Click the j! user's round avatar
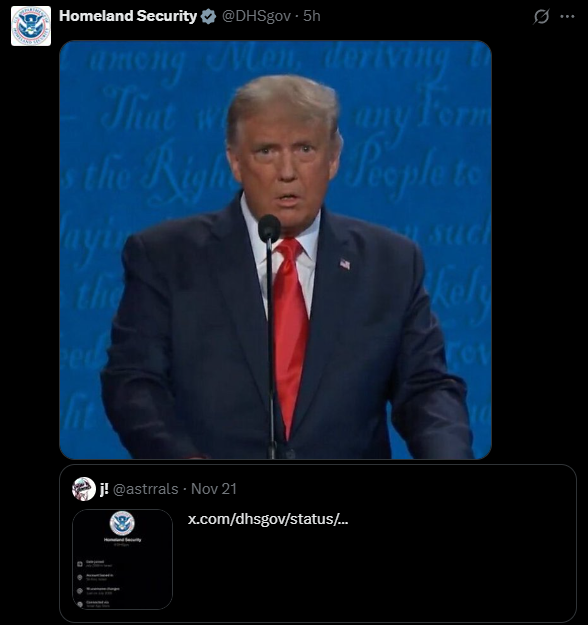Viewport: 588px width, 625px height. point(84,489)
